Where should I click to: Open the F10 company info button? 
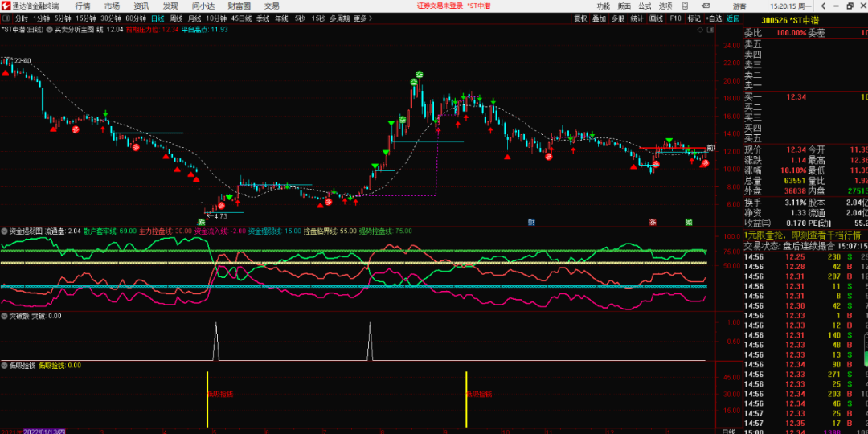pyautogui.click(x=675, y=18)
